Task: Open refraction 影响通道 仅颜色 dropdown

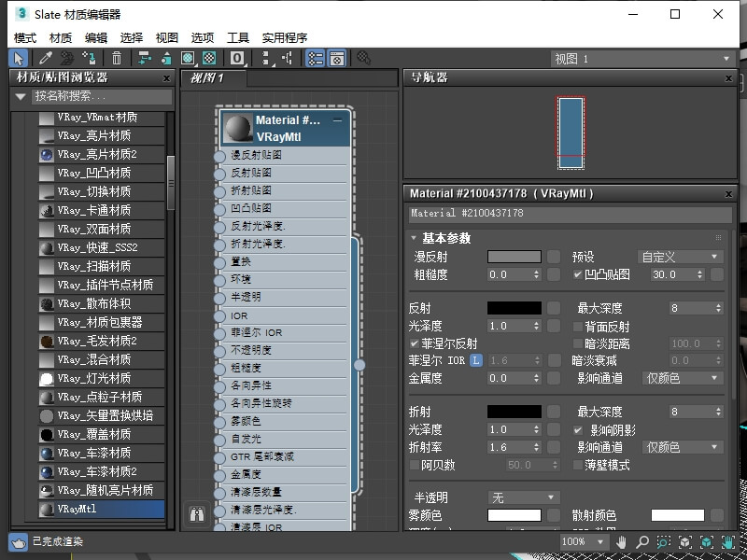Action: click(x=683, y=447)
